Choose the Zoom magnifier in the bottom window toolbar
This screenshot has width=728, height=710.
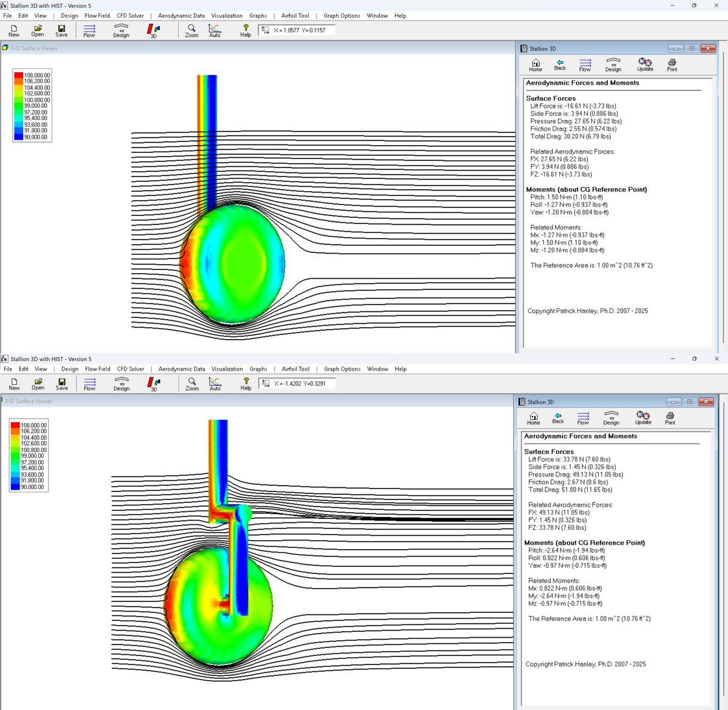click(x=192, y=384)
